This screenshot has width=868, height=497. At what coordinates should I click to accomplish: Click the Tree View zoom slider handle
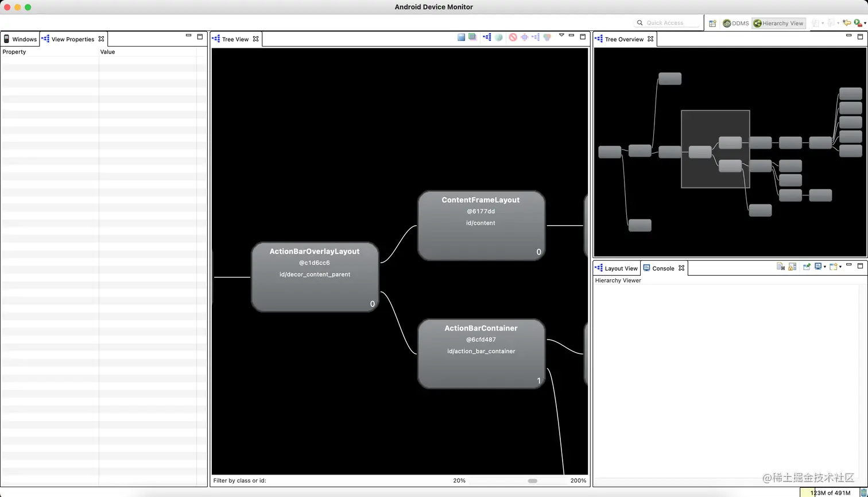point(533,481)
